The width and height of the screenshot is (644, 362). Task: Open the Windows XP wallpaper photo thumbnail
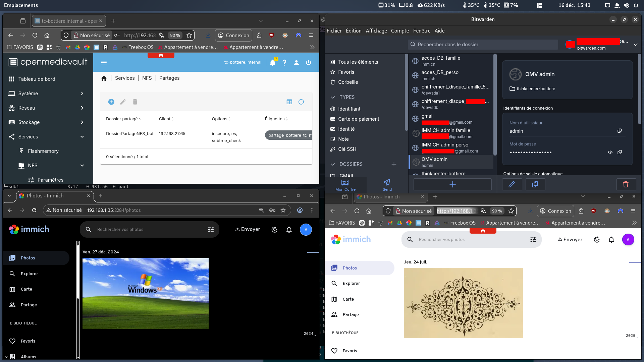click(x=145, y=293)
